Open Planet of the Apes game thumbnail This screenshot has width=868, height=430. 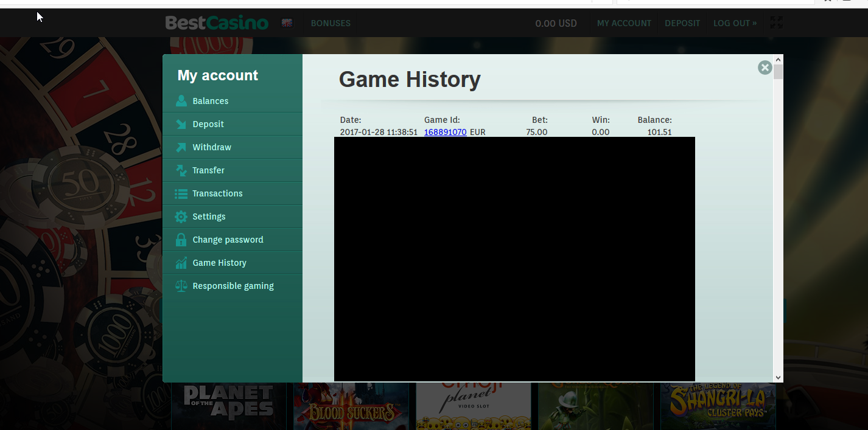(229, 406)
